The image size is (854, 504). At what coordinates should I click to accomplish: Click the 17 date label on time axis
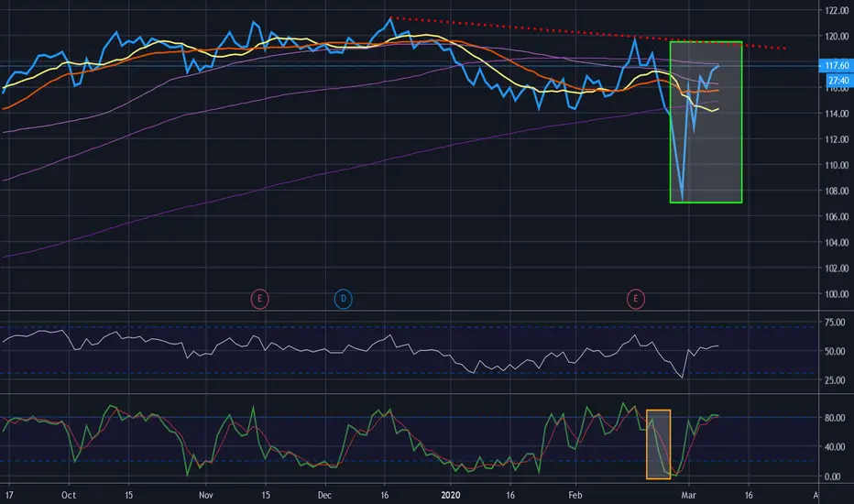[x=9, y=495]
